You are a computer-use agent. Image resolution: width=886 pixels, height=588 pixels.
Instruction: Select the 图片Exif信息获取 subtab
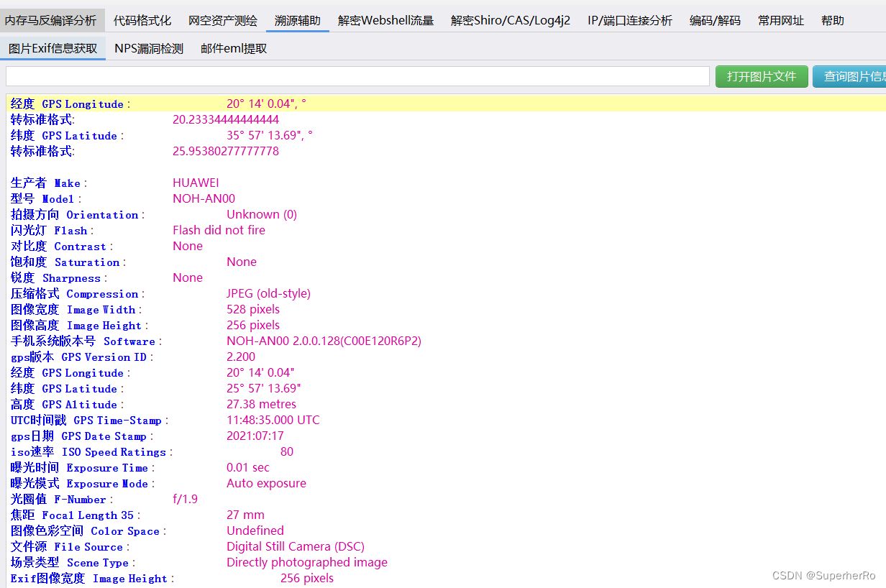[x=52, y=50]
